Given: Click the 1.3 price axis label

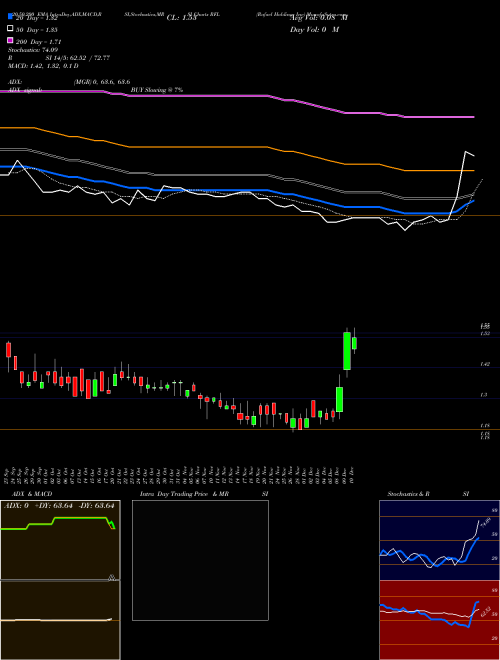Looking at the screenshot, I should point(484,395).
